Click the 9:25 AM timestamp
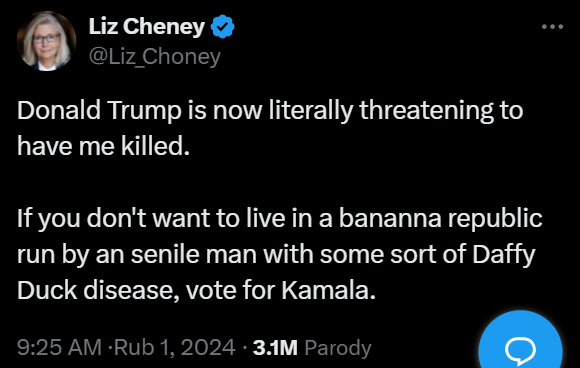Viewport: 580px width, 368px height. click(59, 348)
